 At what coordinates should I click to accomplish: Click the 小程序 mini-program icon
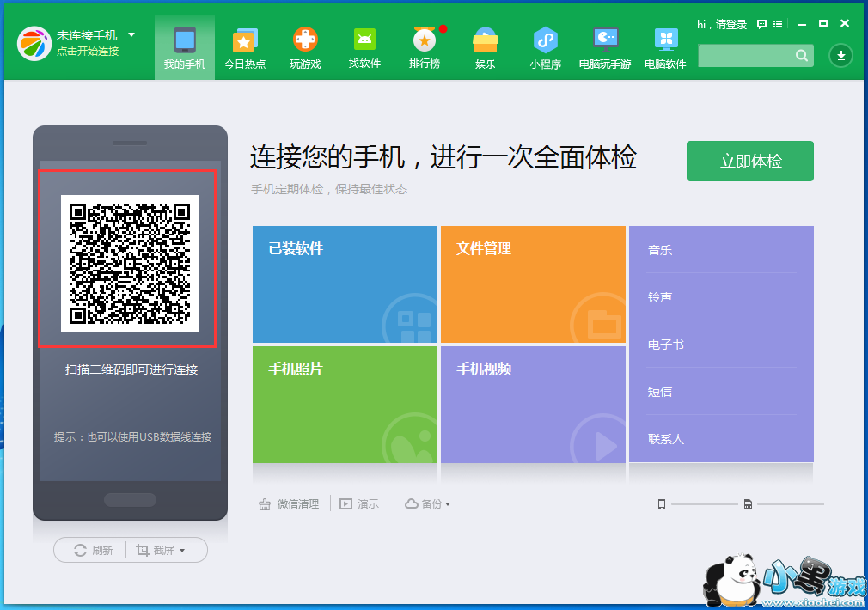click(545, 40)
